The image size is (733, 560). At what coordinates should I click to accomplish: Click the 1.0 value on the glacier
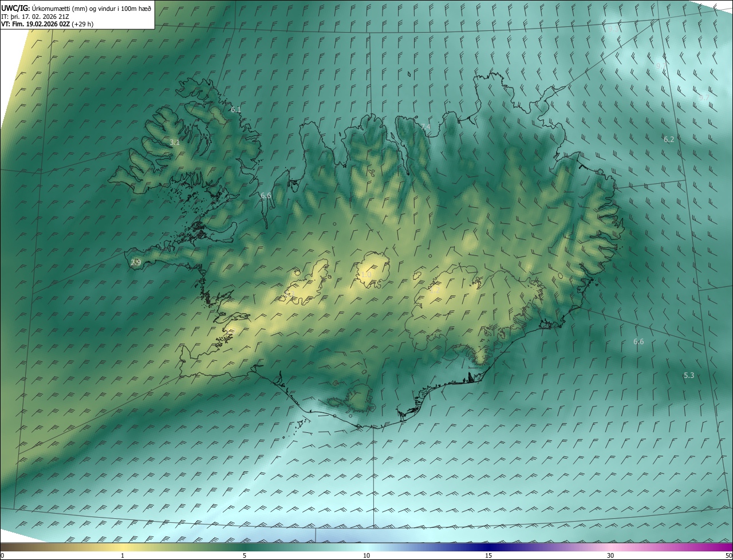tap(366, 275)
